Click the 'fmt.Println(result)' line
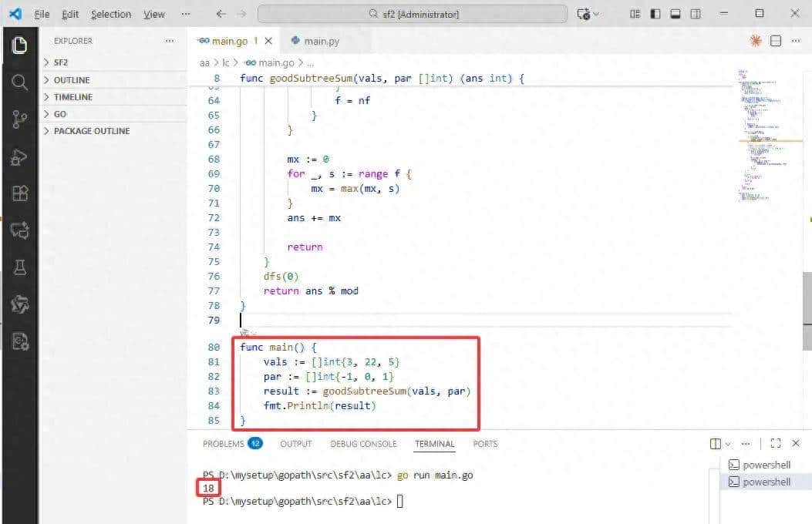This screenshot has width=812, height=524. tap(319, 406)
